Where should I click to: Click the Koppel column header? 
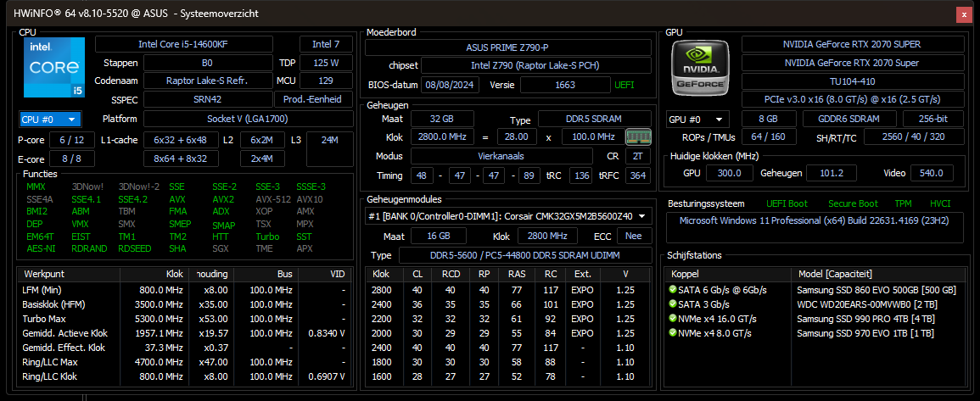(730, 274)
